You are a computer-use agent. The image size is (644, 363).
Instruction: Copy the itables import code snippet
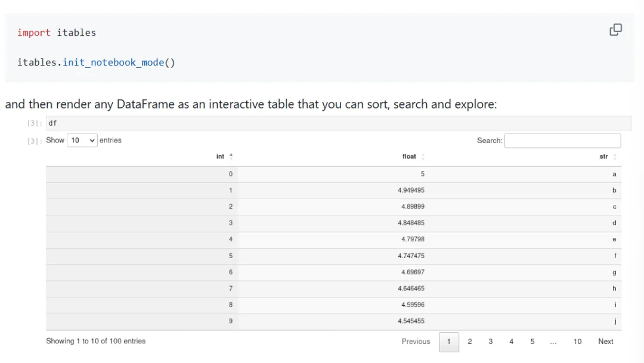tap(615, 30)
